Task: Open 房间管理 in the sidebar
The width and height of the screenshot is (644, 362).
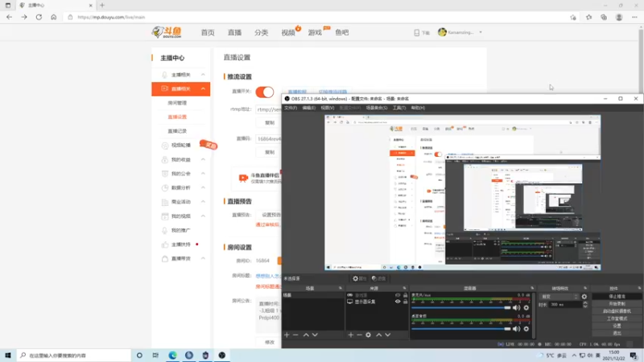Action: tap(177, 103)
